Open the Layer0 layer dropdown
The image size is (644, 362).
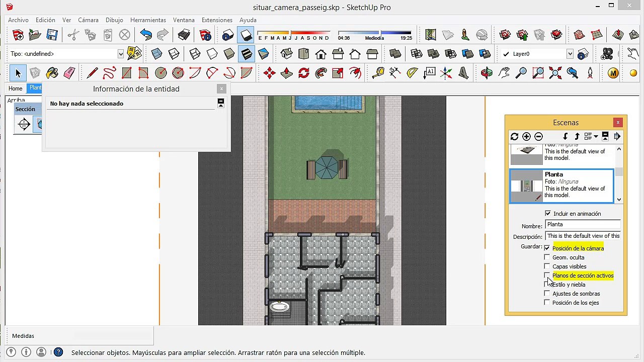click(570, 54)
